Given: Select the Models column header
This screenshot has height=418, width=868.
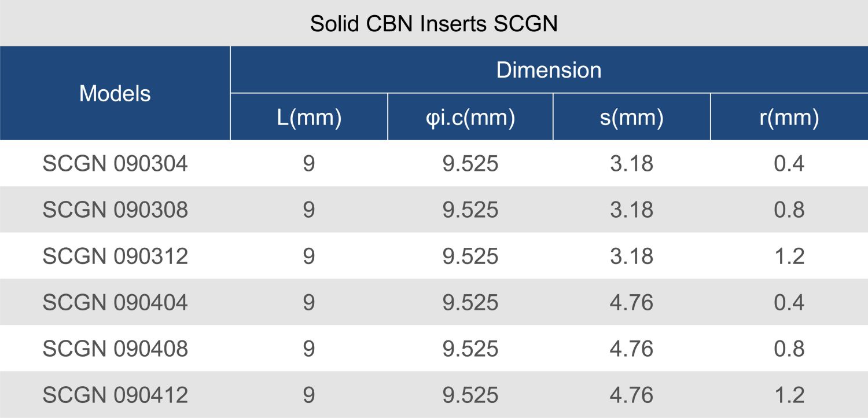Looking at the screenshot, I should coord(115,93).
